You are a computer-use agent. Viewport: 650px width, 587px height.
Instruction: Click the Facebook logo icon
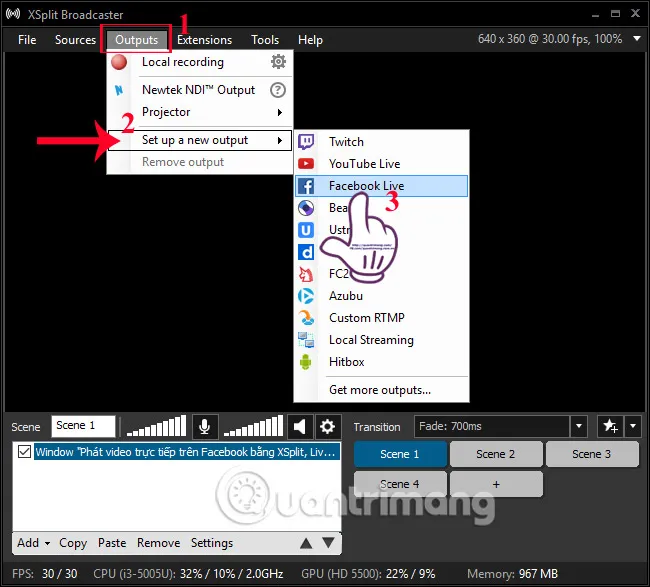coord(306,186)
